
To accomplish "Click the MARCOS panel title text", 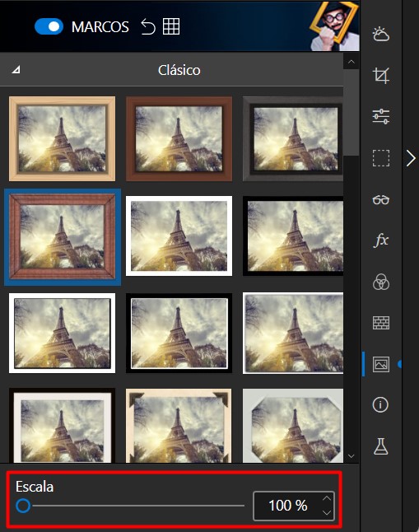I will point(100,27).
